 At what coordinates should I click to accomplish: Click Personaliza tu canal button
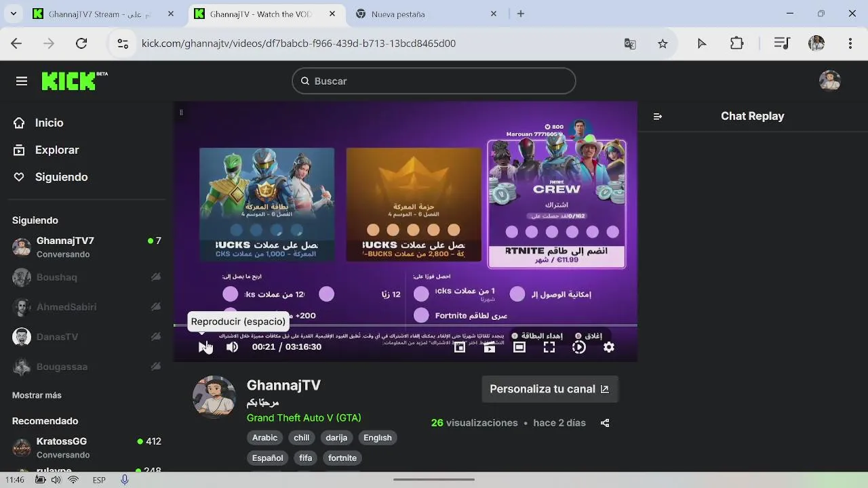coord(550,389)
